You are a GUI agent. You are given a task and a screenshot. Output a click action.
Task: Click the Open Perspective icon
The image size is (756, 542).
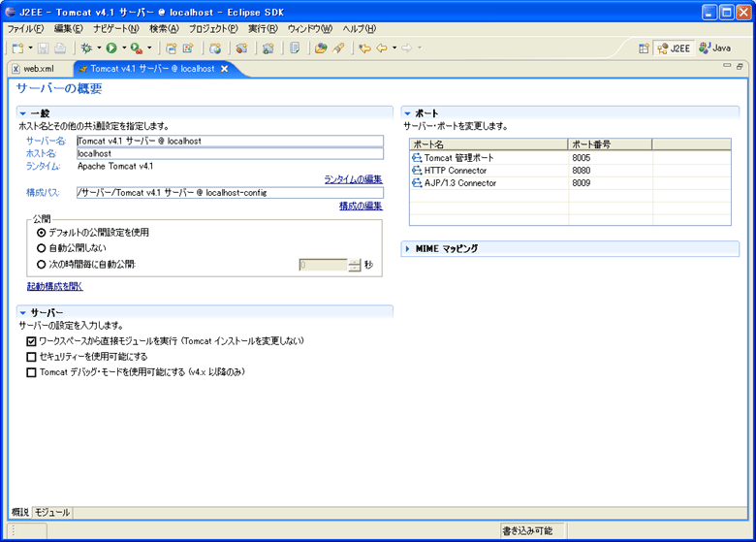(644, 48)
